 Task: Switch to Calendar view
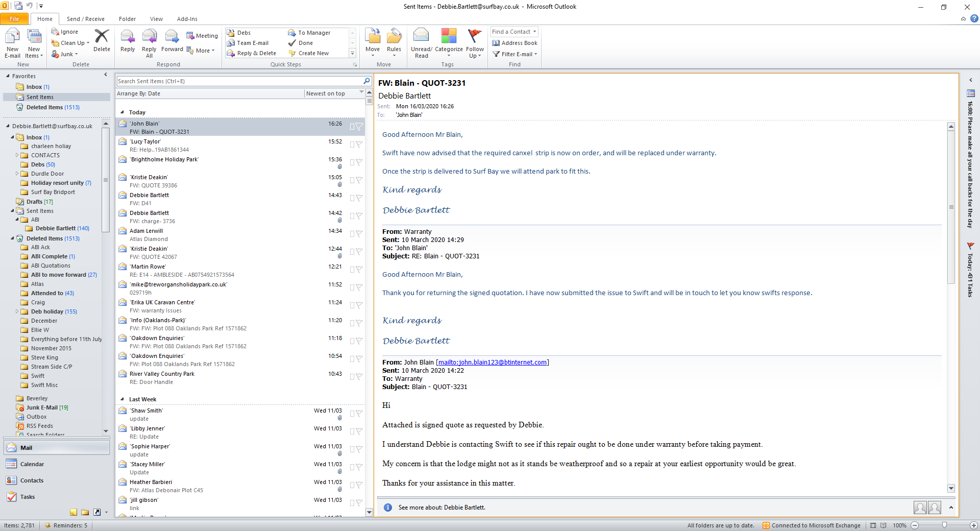(x=56, y=464)
